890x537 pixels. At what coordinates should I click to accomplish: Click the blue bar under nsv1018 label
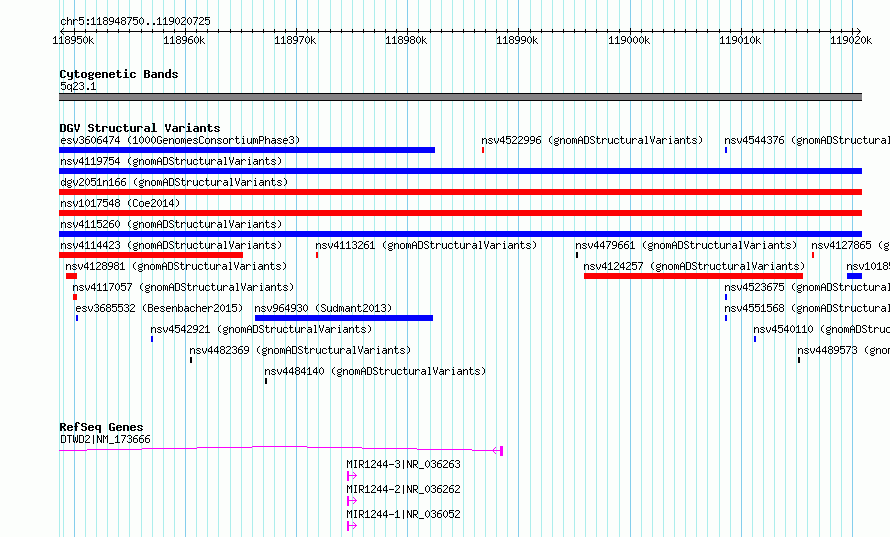coord(855,276)
